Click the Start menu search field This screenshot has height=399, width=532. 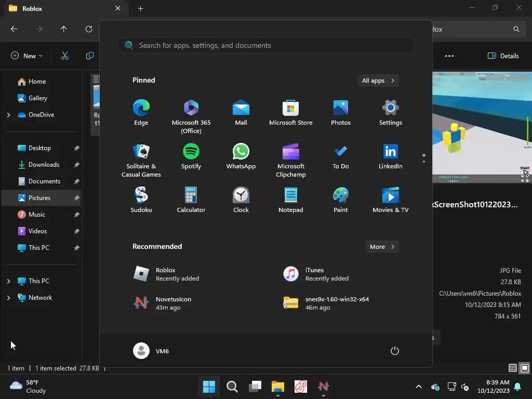[x=266, y=45]
